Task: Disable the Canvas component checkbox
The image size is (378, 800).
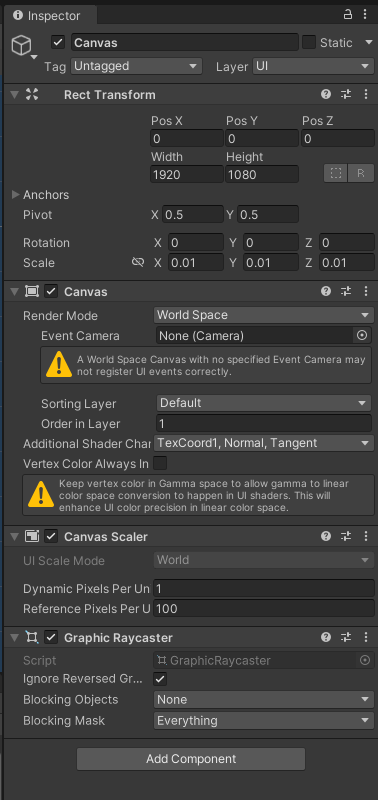Action: (51, 291)
